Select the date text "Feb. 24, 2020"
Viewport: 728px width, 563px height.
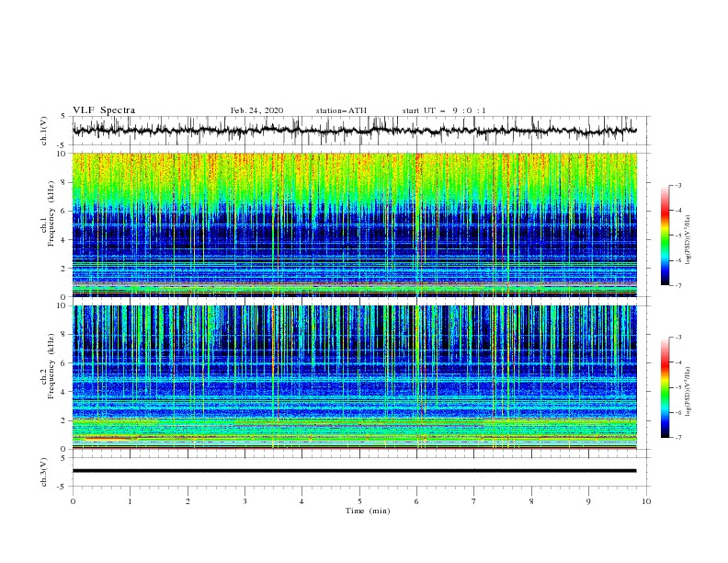(x=256, y=110)
